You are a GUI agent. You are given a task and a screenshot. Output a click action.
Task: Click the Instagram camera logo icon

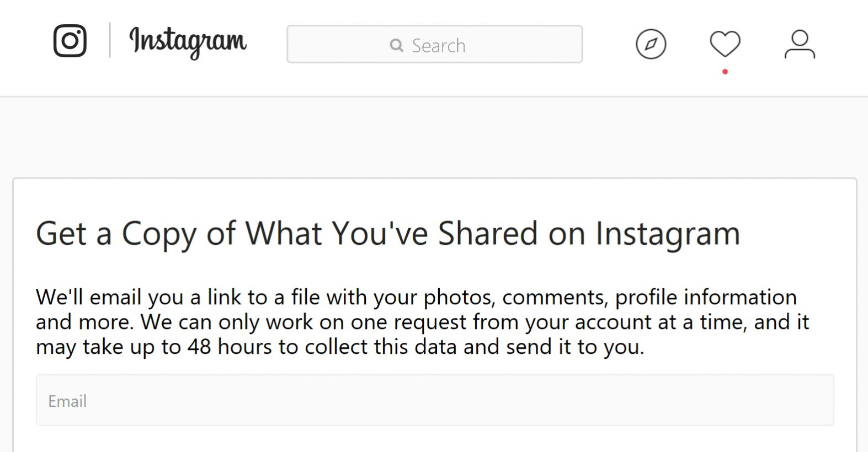tap(70, 41)
